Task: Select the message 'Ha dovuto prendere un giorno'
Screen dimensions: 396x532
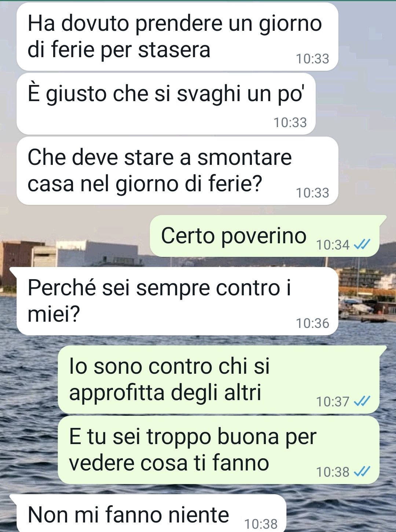Action: [177, 37]
